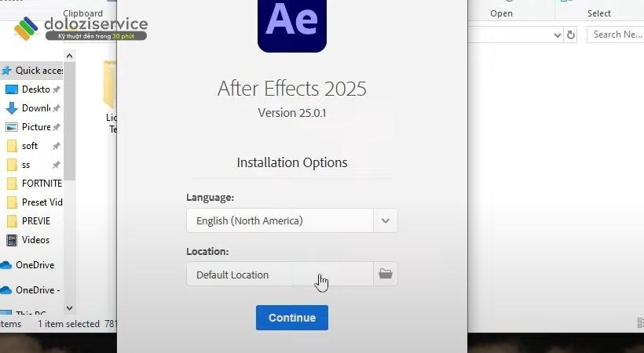Select the folder in Explorer file list
644x353 pixels.
click(x=111, y=96)
